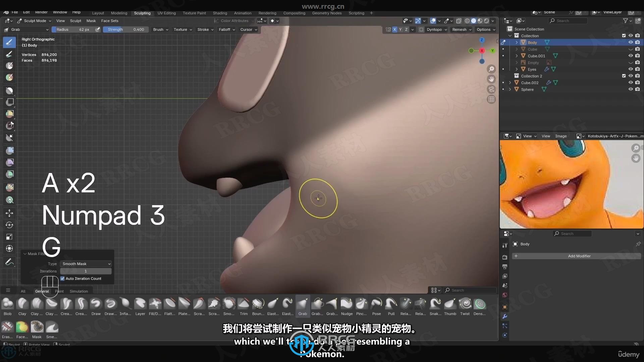Click the outliner Search field
The image size is (644, 362).
[568, 21]
